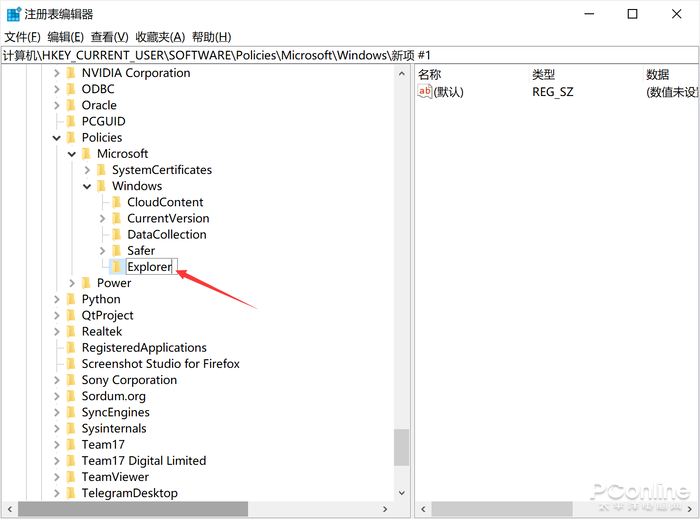
Task: Click the Sysinternals folder icon
Action: [71, 428]
